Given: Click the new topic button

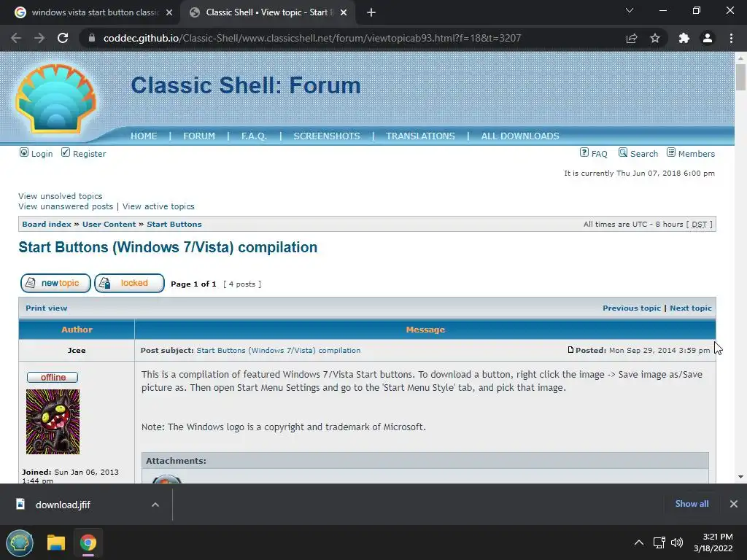Looking at the screenshot, I should click(x=55, y=284).
